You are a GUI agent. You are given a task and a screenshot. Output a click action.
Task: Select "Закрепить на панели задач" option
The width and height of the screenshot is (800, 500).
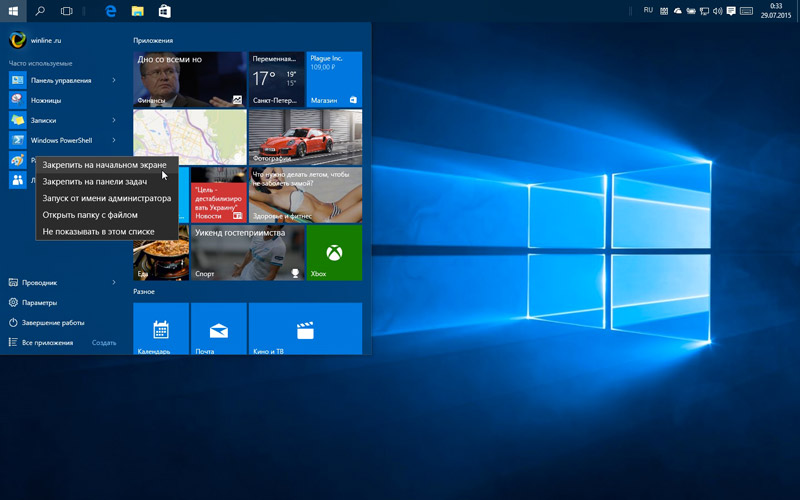pyautogui.click(x=94, y=182)
